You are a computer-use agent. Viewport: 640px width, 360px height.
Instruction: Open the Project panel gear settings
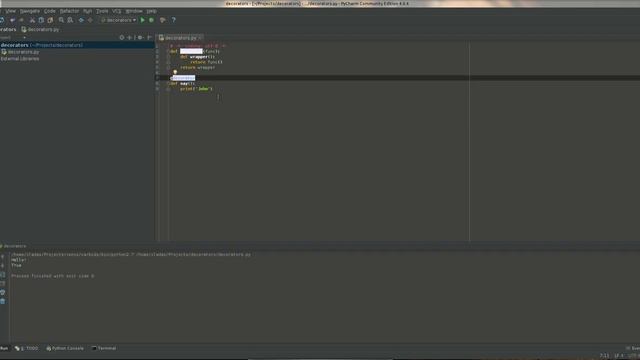pos(140,38)
